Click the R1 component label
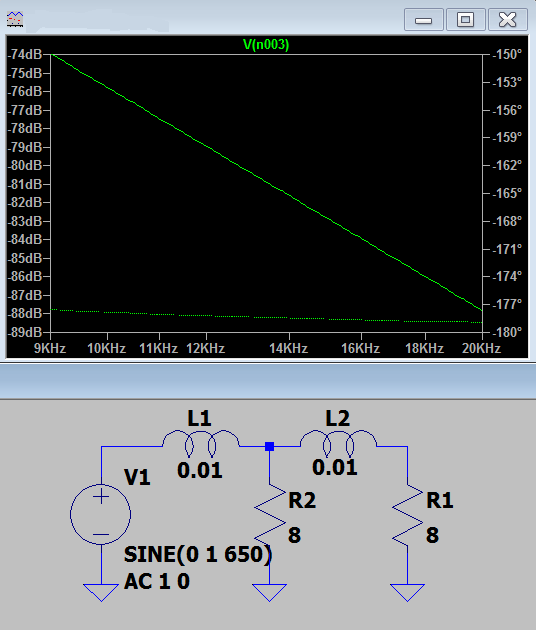Image resolution: width=536 pixels, height=630 pixels. click(x=440, y=501)
